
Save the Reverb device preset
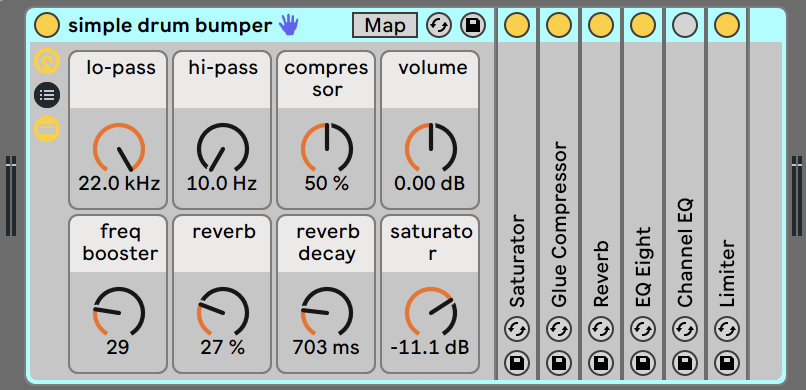click(x=601, y=363)
